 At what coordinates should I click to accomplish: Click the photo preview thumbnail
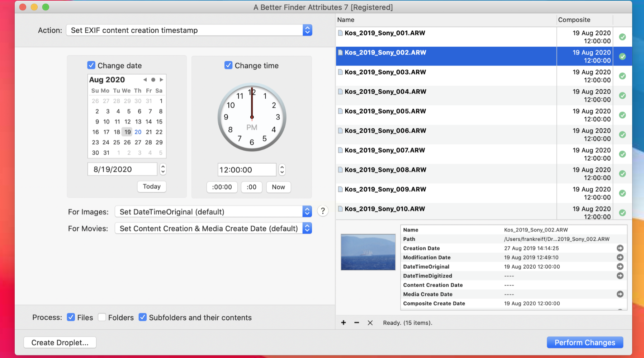pos(368,252)
